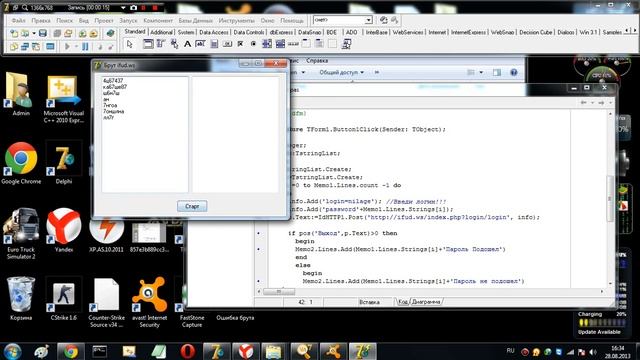Switch to the Data Access component tab

coord(213,32)
